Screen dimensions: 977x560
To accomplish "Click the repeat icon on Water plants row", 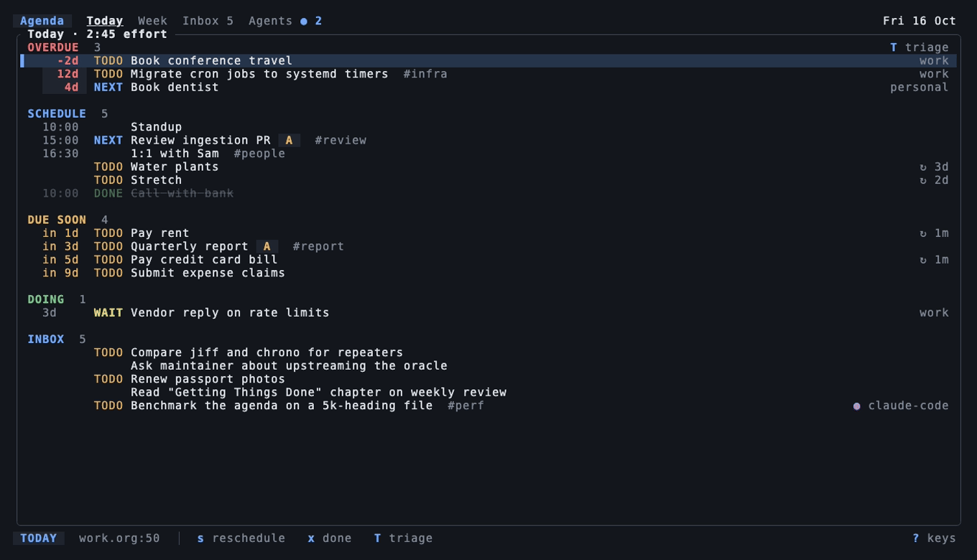I will point(923,167).
